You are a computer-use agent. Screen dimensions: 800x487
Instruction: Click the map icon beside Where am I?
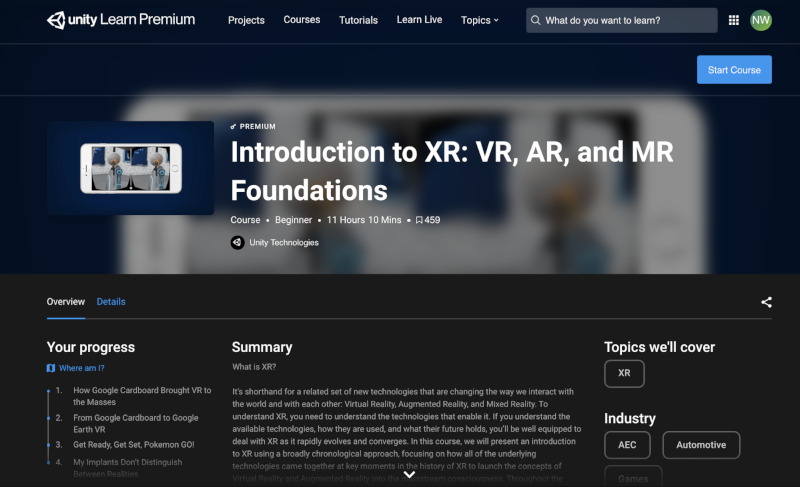tap(51, 368)
